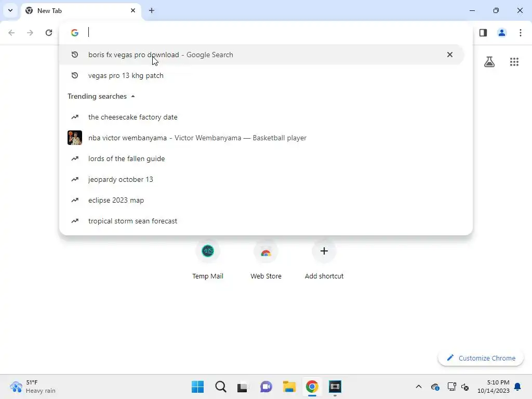Screen dimensions: 532x399
Task: Click the history icon beside vegas pro 13 khg patch
Action: pyautogui.click(x=75, y=75)
